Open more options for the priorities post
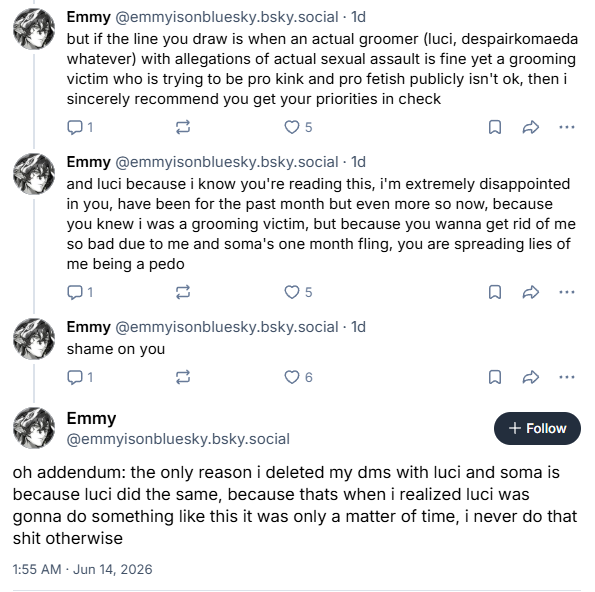Viewport: 595px width, 592px height. tap(567, 127)
